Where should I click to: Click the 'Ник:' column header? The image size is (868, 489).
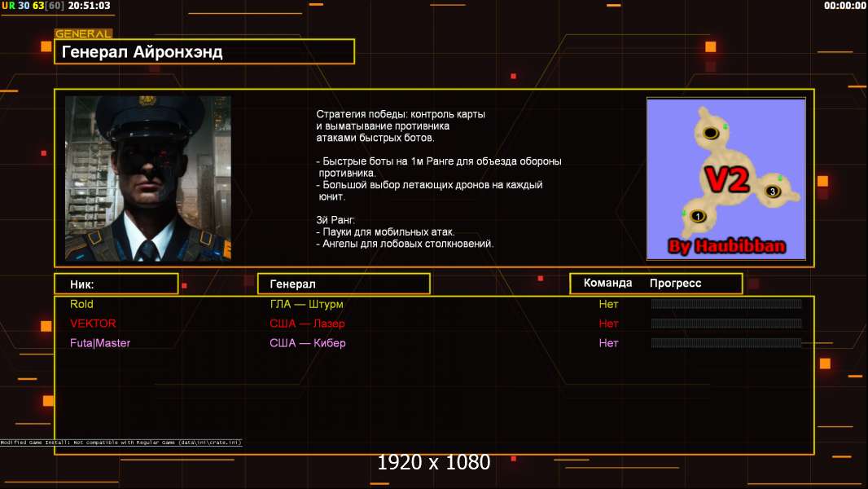(x=116, y=284)
